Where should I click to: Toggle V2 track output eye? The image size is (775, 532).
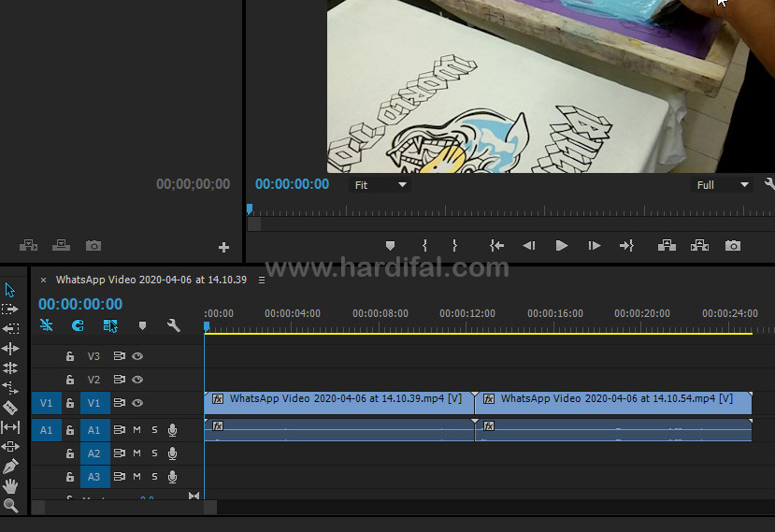(x=137, y=380)
